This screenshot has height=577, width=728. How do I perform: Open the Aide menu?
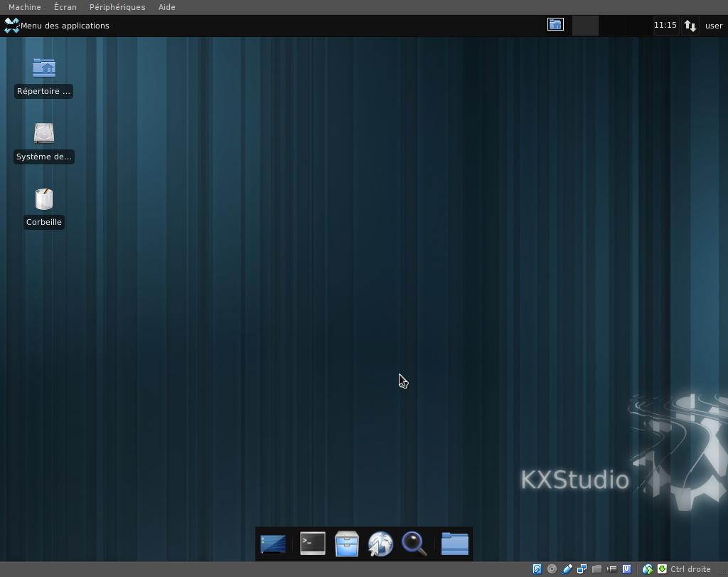[166, 7]
